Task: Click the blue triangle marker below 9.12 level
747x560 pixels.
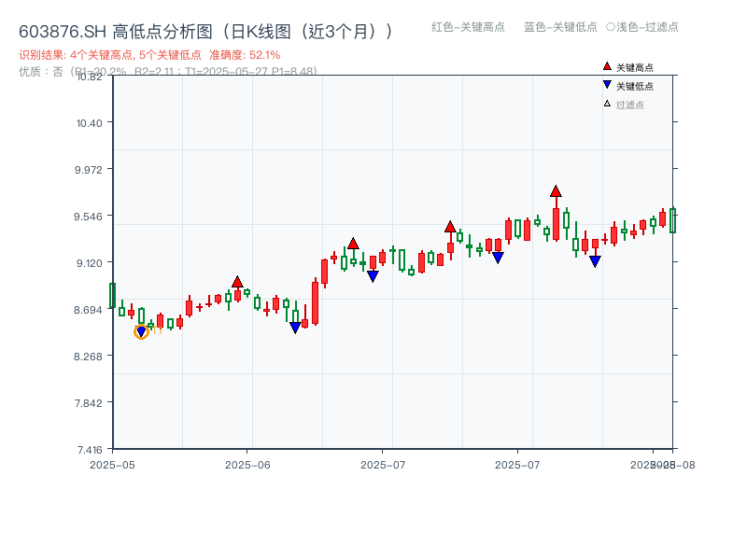Action: [x=594, y=260]
